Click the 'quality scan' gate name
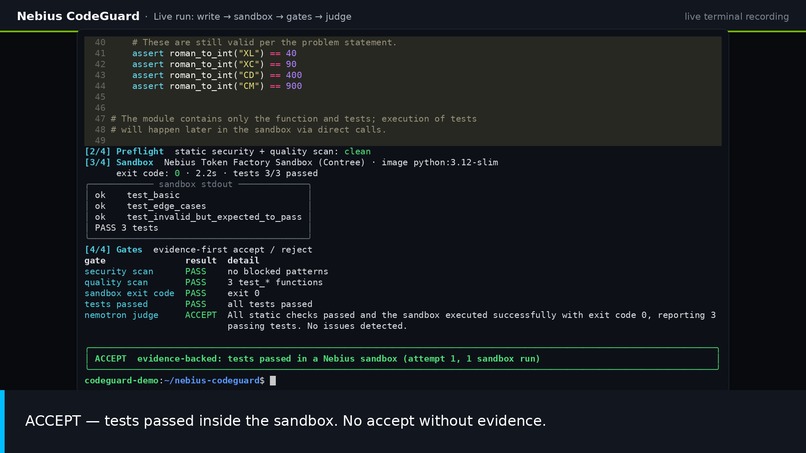 116,282
